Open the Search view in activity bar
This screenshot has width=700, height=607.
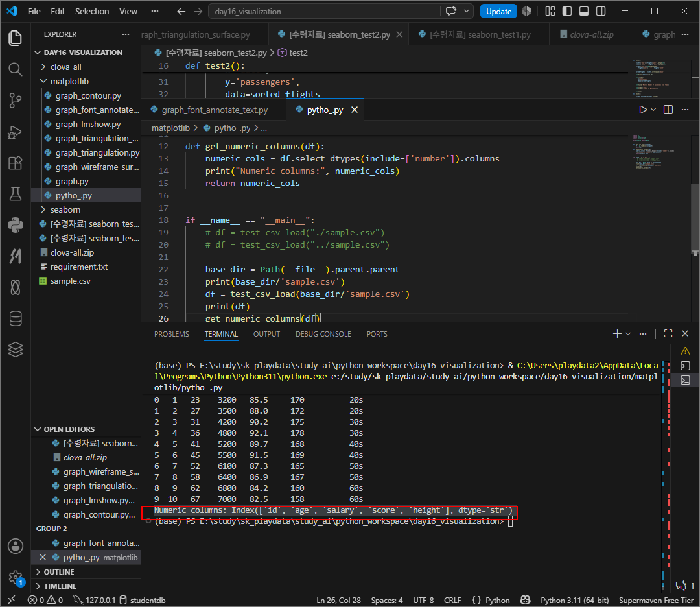coord(15,69)
